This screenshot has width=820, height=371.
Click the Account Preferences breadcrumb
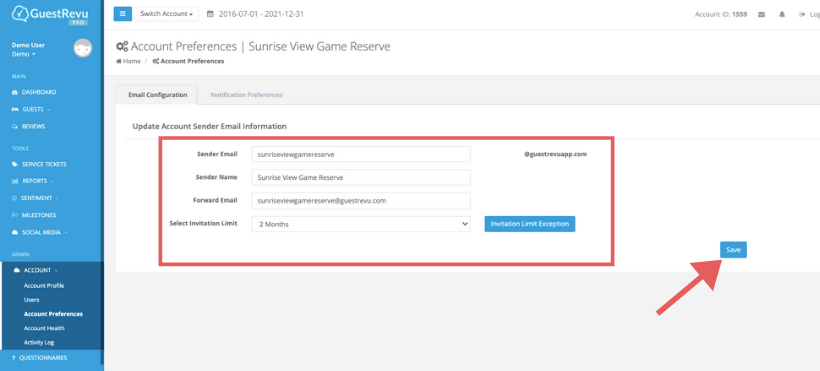click(188, 61)
